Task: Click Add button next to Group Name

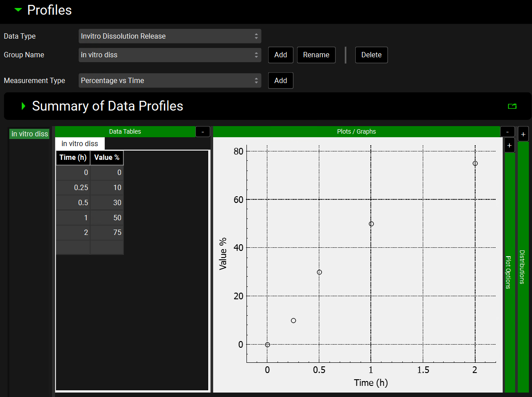Action: click(x=281, y=55)
